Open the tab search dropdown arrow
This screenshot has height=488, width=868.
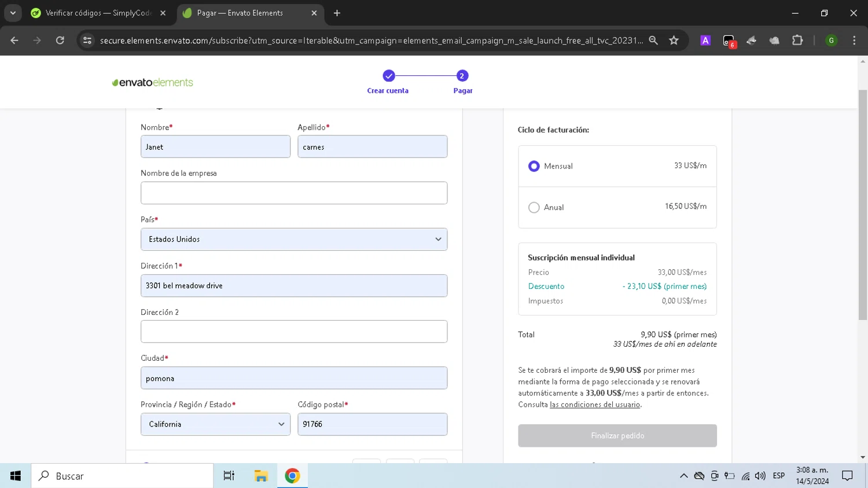point(13,13)
